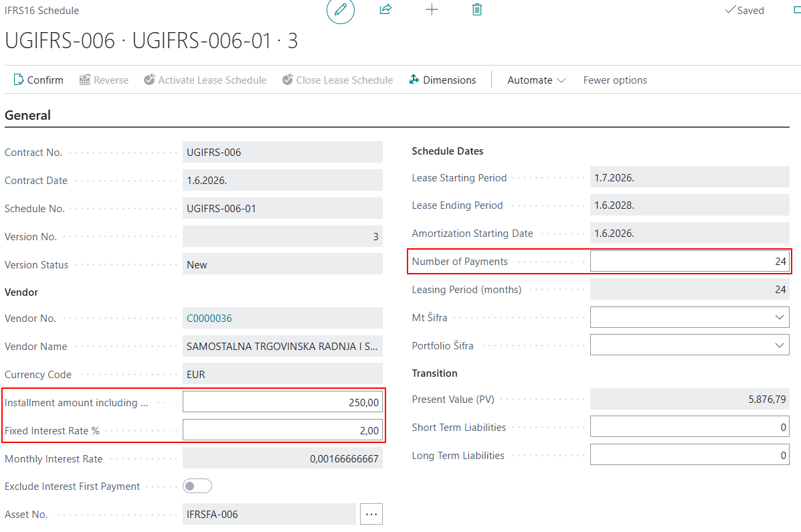Click the Present Value (PV) 5.876,79
Image resolution: width=801 pixels, height=532 pixels.
[690, 399]
